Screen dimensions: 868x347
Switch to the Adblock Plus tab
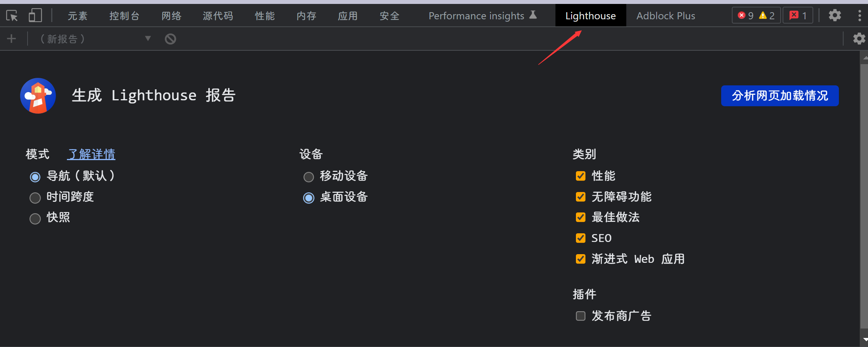(666, 16)
